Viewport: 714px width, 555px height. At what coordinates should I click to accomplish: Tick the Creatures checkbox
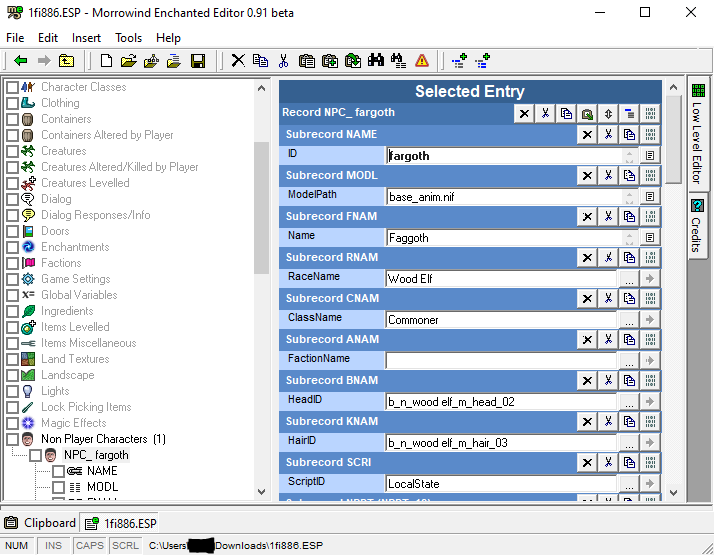pos(12,151)
